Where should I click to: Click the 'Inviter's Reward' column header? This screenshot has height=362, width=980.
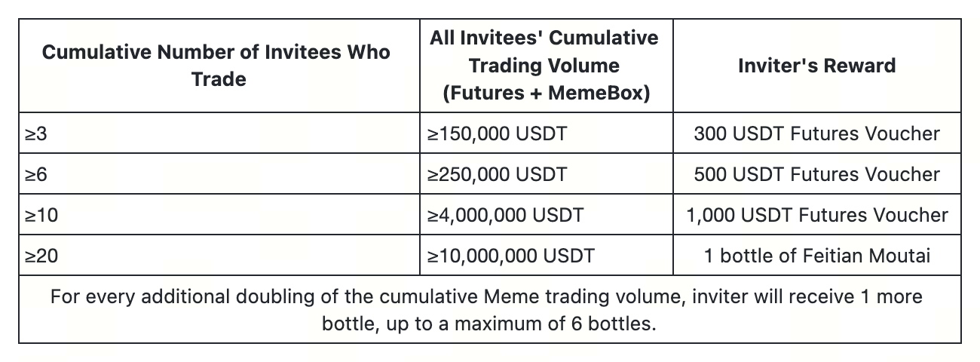click(817, 66)
